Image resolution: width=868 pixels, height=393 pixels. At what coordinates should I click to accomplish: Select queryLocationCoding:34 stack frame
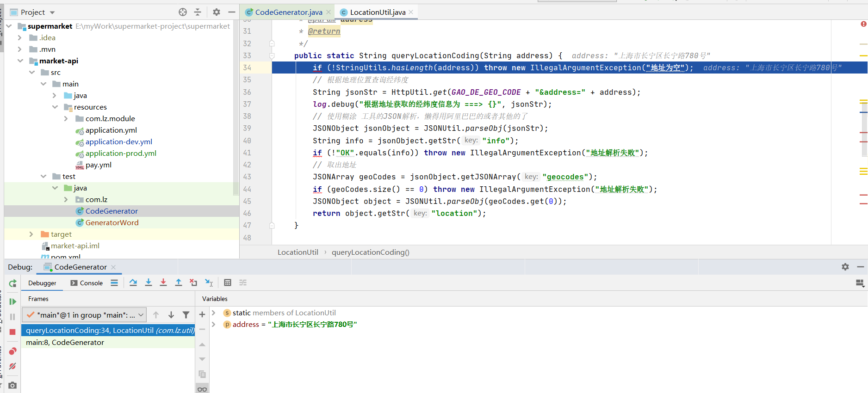[108, 330]
